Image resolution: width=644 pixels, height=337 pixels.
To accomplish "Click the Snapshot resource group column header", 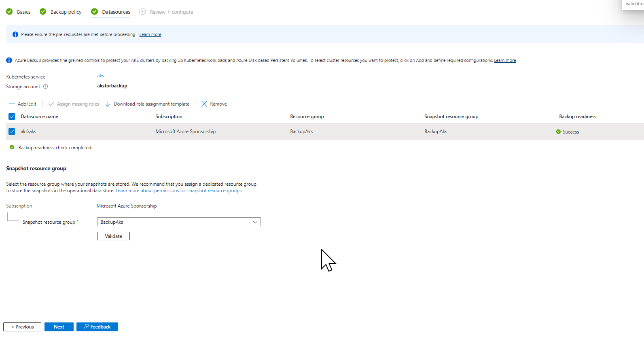I will click(x=451, y=117).
